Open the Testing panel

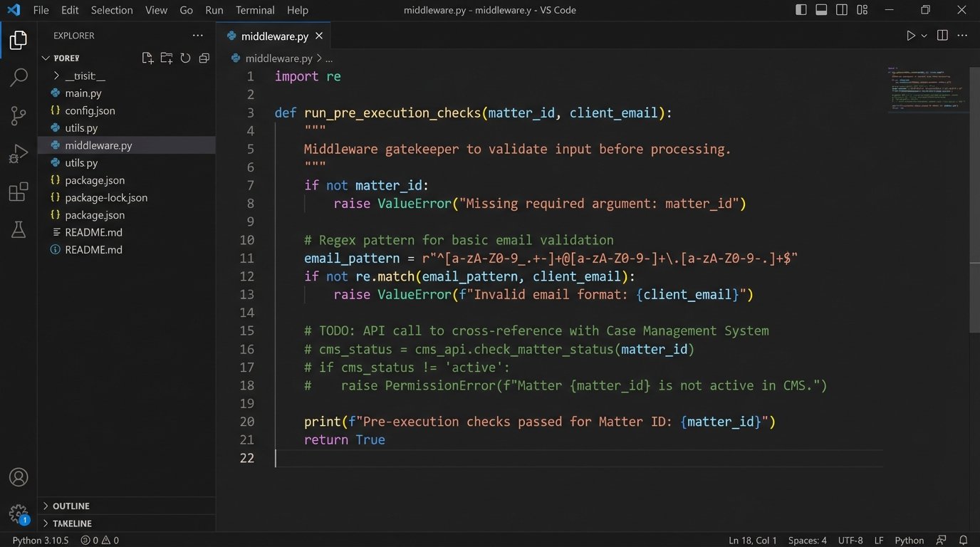18,229
